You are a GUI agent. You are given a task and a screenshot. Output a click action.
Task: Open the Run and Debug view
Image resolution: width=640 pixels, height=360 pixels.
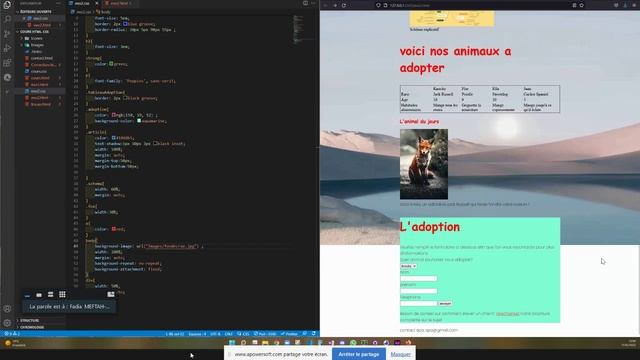7,48
